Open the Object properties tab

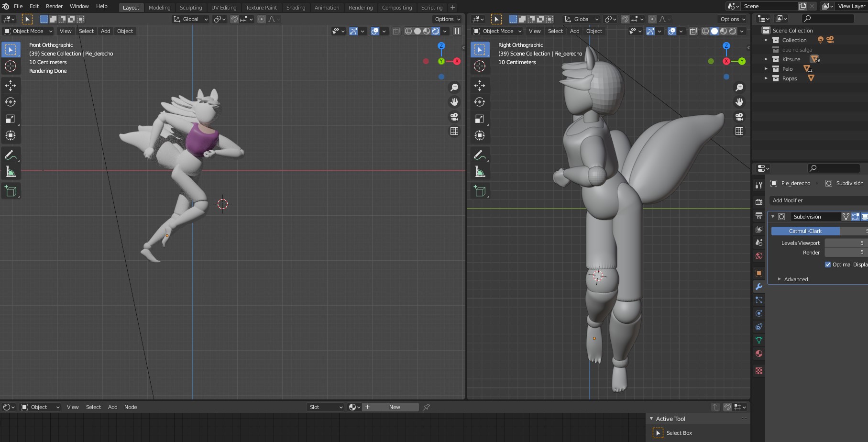tap(759, 273)
